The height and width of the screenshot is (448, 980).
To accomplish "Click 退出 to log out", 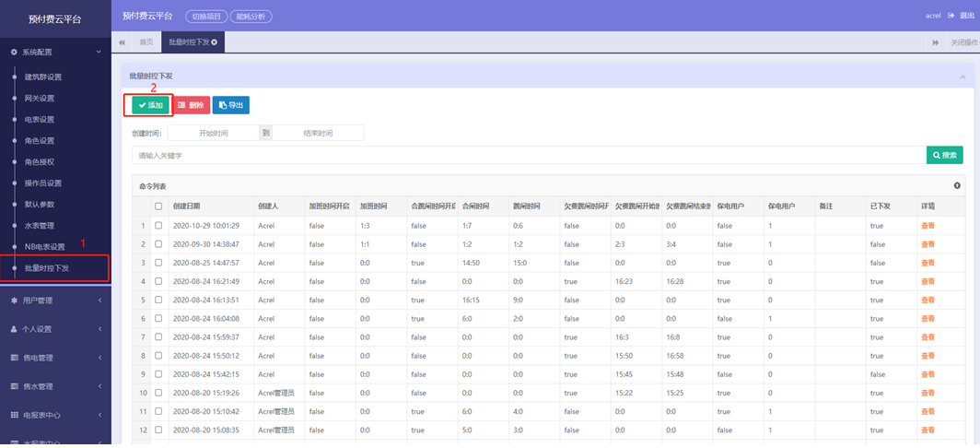I will (967, 16).
